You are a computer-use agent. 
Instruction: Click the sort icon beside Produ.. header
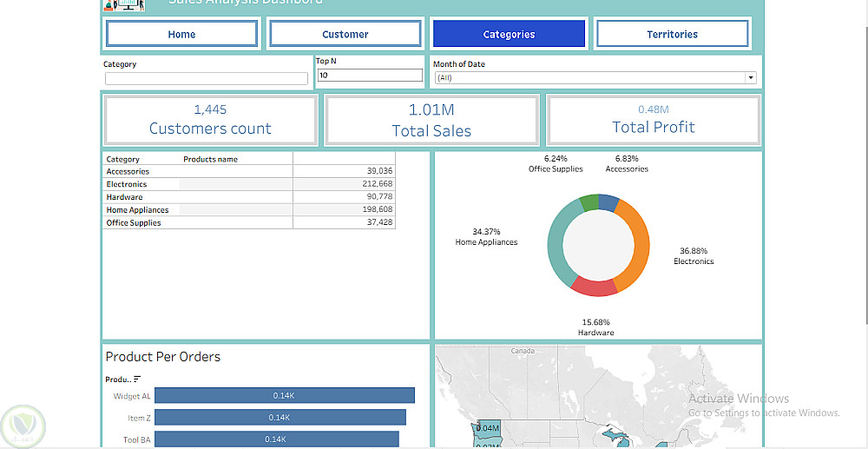click(137, 380)
